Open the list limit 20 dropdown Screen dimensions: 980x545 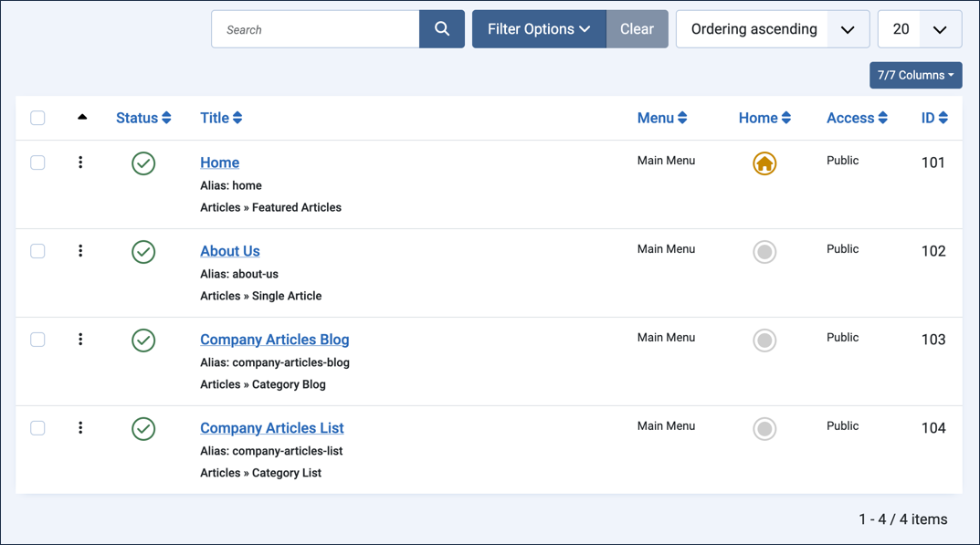tap(920, 28)
